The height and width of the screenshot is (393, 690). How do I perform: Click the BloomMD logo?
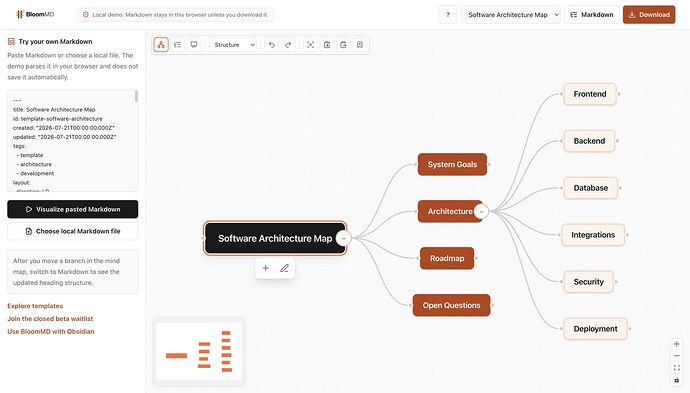pyautogui.click(x=35, y=15)
